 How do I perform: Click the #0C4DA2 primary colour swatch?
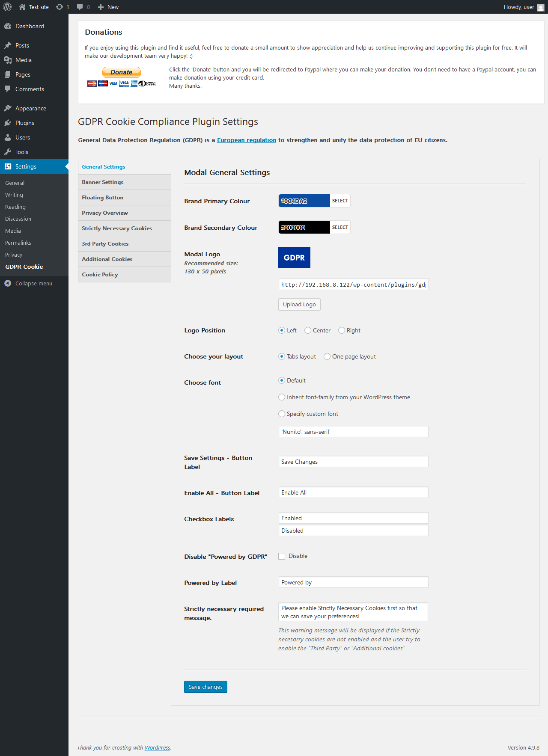[304, 201]
